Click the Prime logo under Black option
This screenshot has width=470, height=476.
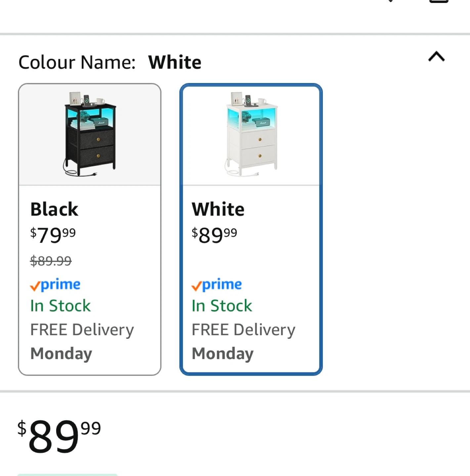55,285
